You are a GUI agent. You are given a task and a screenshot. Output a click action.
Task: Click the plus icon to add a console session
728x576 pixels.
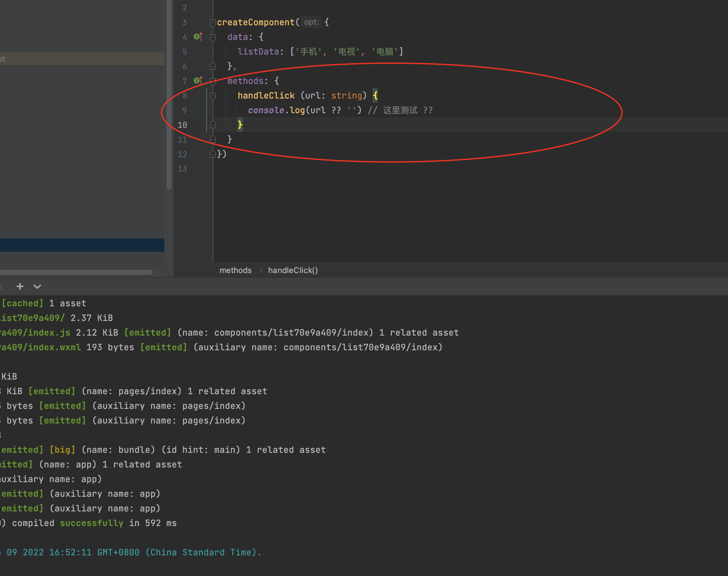20,286
